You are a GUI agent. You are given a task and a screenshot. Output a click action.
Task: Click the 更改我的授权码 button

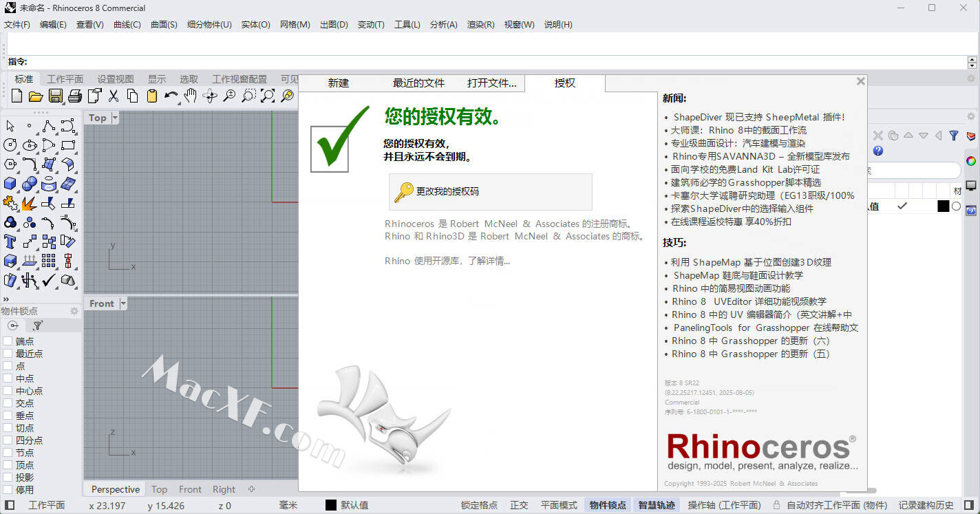click(x=491, y=191)
